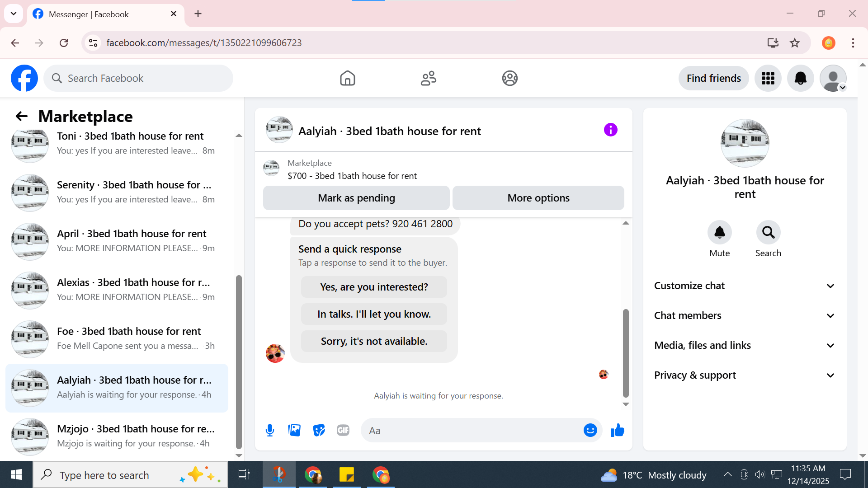This screenshot has height=488, width=868.
Task: Expand the Chat members section
Action: 745,316
